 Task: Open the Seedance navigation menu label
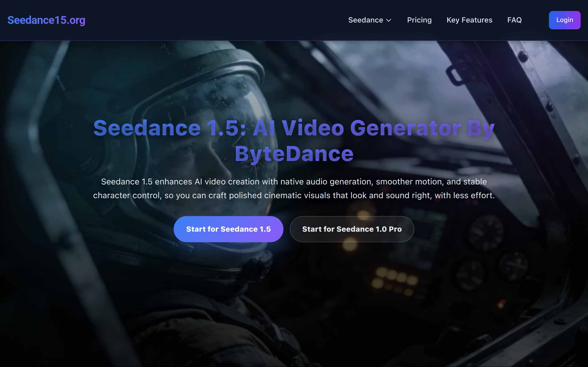pos(365,20)
